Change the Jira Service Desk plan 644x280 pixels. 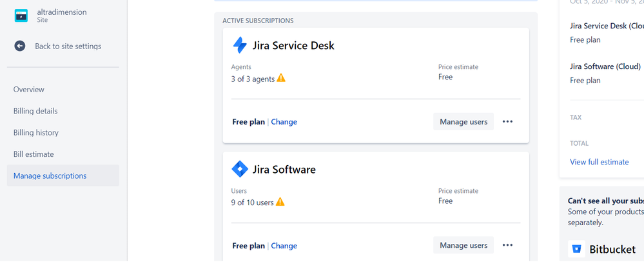284,122
